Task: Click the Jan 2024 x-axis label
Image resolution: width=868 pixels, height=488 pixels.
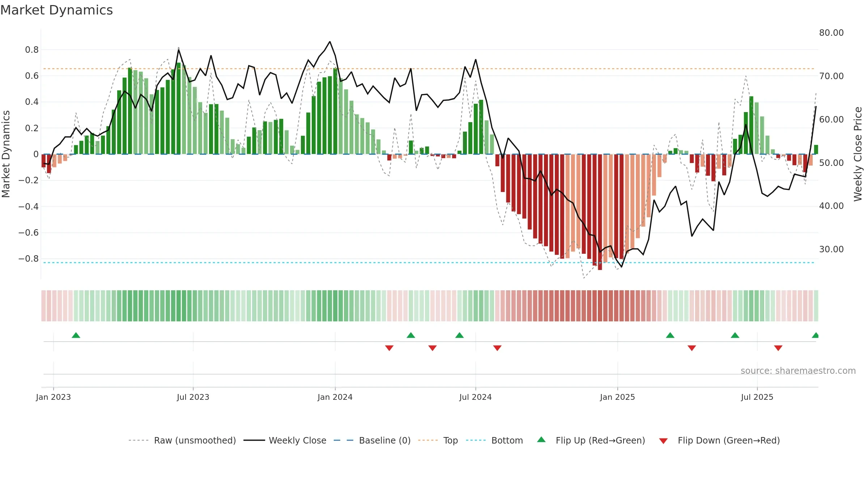Action: pos(335,397)
